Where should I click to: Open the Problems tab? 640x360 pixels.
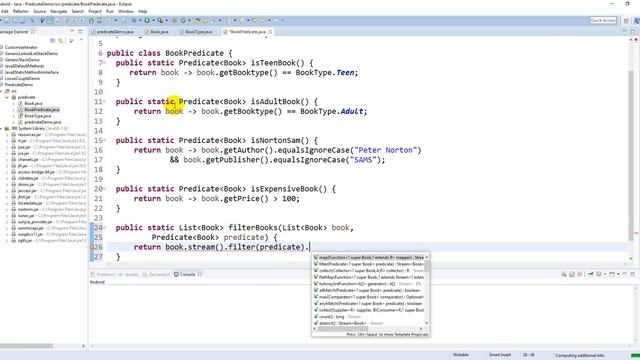click(103, 274)
